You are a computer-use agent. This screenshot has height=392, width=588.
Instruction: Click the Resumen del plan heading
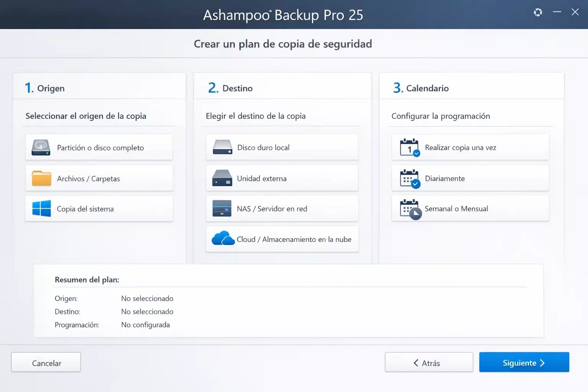pyautogui.click(x=87, y=279)
